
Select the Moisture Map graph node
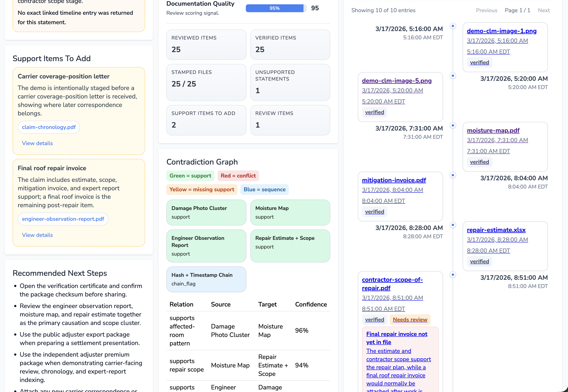(x=290, y=213)
